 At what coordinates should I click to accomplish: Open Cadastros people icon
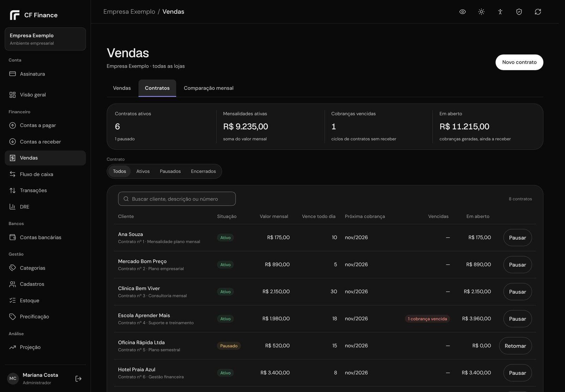(x=12, y=284)
